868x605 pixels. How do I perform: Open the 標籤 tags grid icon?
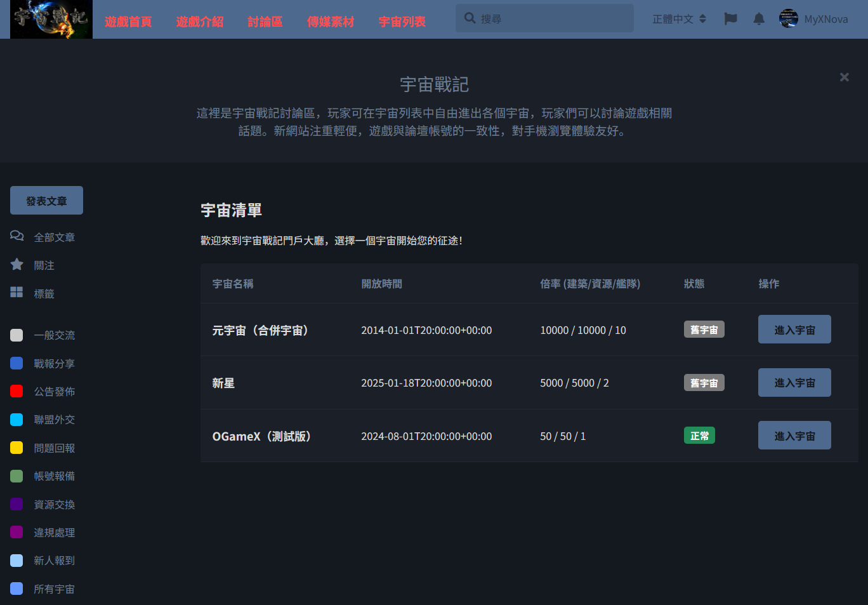(16, 293)
